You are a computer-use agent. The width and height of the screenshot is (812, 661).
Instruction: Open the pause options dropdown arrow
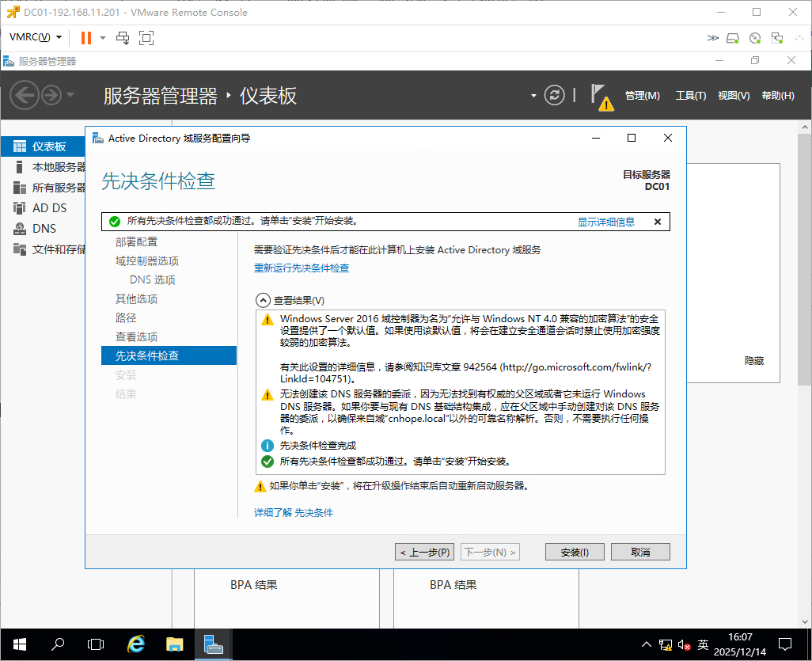click(103, 38)
